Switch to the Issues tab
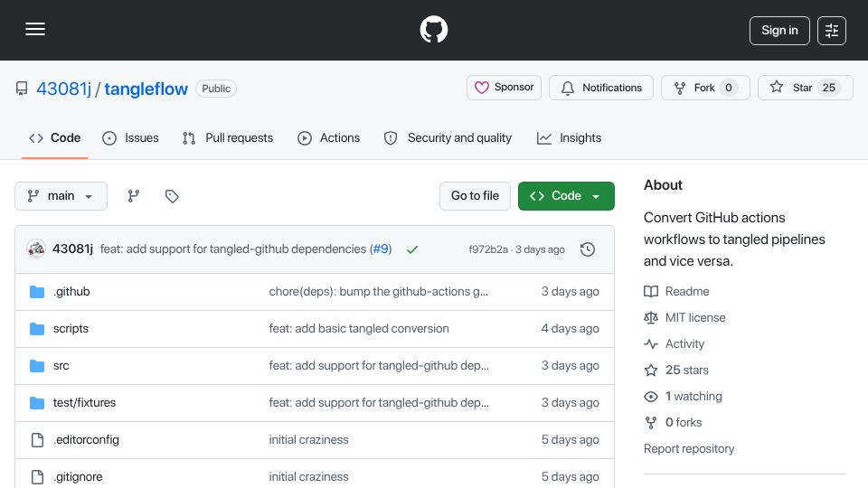868x488 pixels. pos(130,137)
